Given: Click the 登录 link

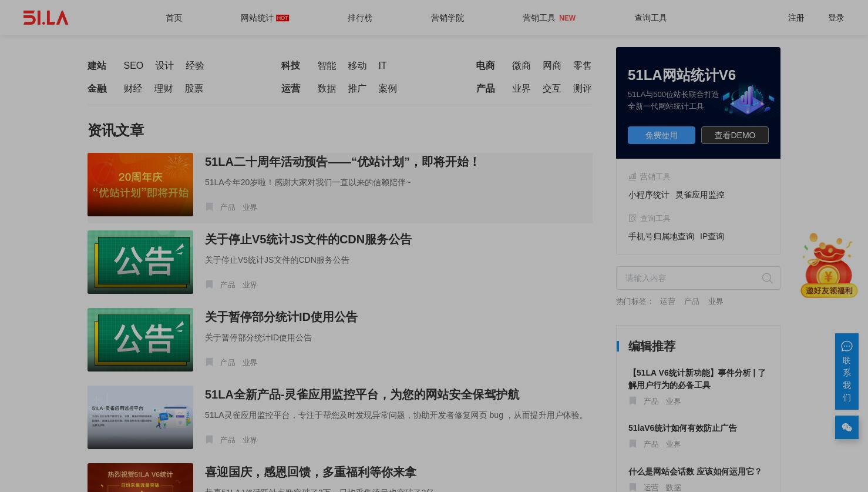Looking at the screenshot, I should tap(836, 18).
